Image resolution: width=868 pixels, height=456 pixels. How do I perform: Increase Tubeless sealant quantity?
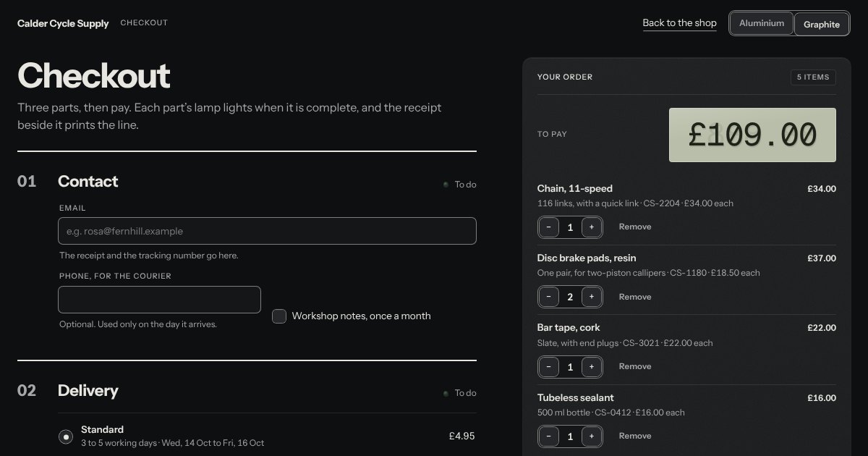[592, 436]
